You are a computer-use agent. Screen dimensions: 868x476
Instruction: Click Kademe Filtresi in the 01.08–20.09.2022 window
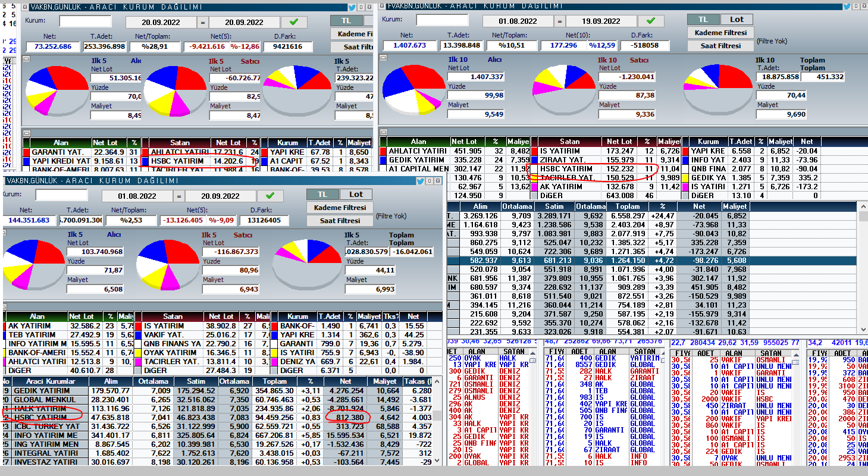[x=340, y=207]
